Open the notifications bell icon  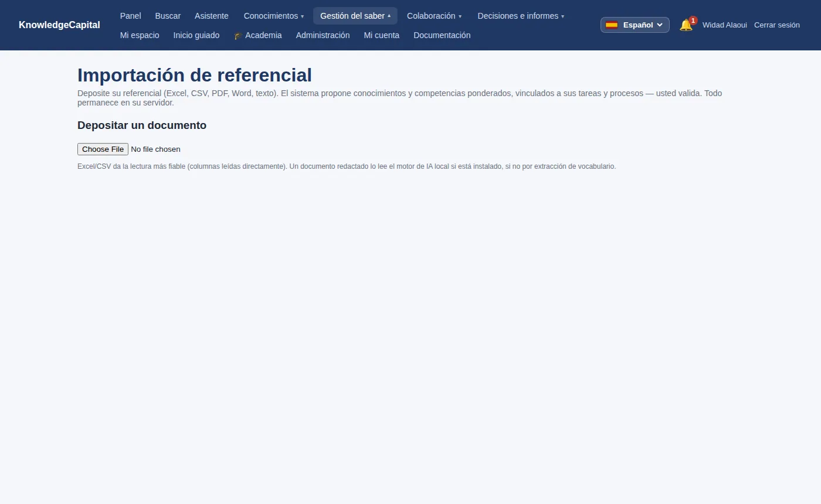[686, 25]
